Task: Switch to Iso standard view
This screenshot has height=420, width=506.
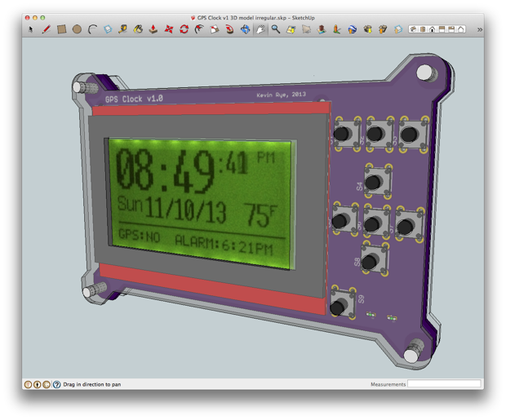Action: click(x=413, y=29)
